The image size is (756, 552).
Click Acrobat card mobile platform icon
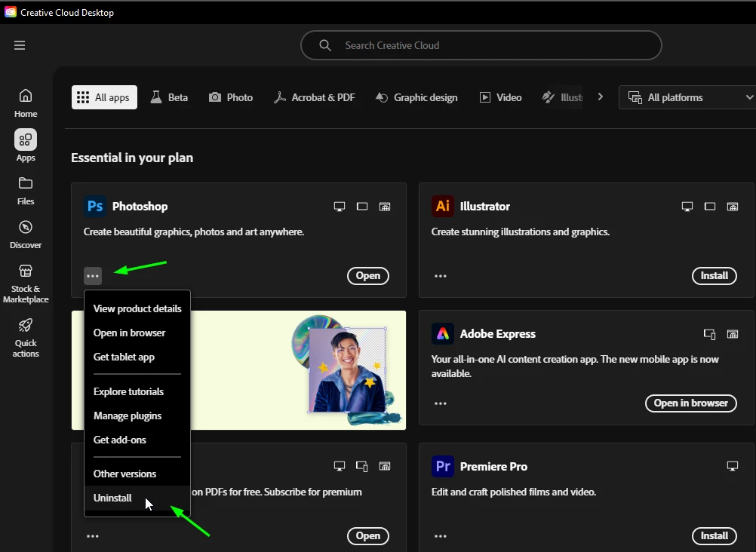[x=362, y=466]
